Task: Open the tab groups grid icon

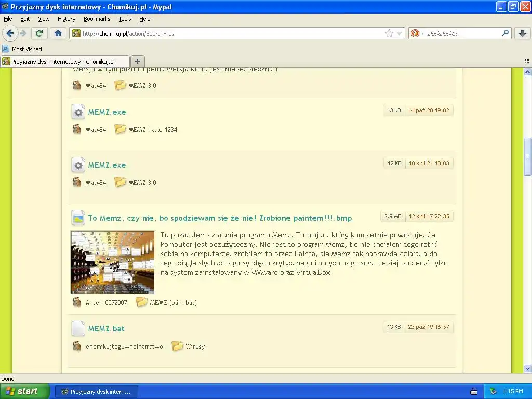Action: coord(527,61)
